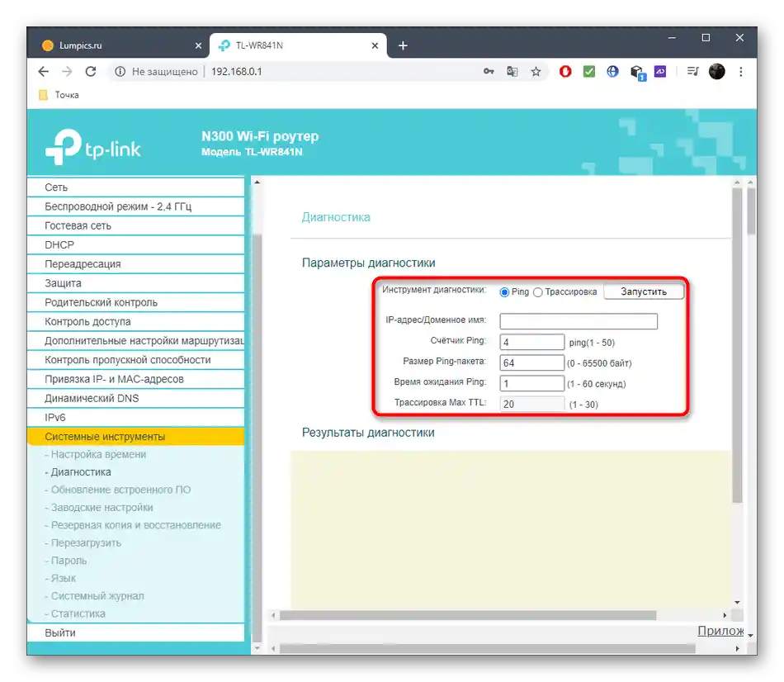Viewport: 784px width, 682px height.
Task: Open the purple extension icon
Action: (x=660, y=72)
